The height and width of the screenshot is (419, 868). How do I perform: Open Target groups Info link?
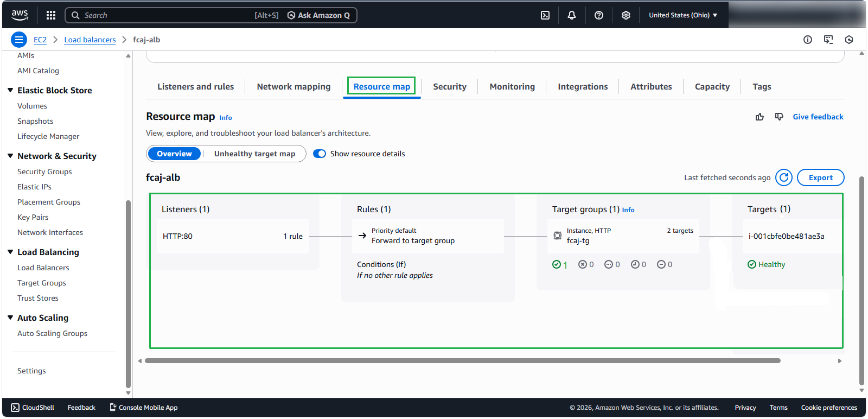click(628, 210)
